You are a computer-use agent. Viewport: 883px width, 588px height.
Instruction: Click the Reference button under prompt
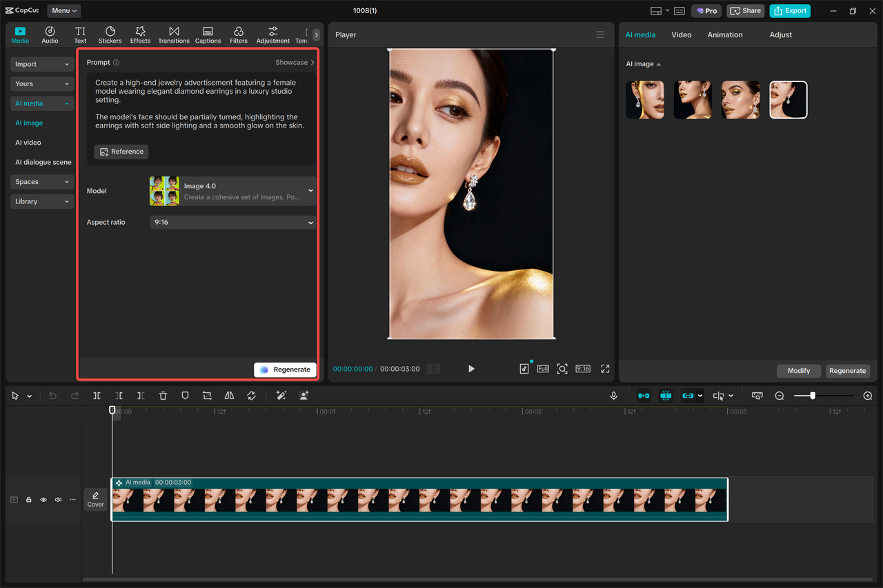tap(121, 152)
